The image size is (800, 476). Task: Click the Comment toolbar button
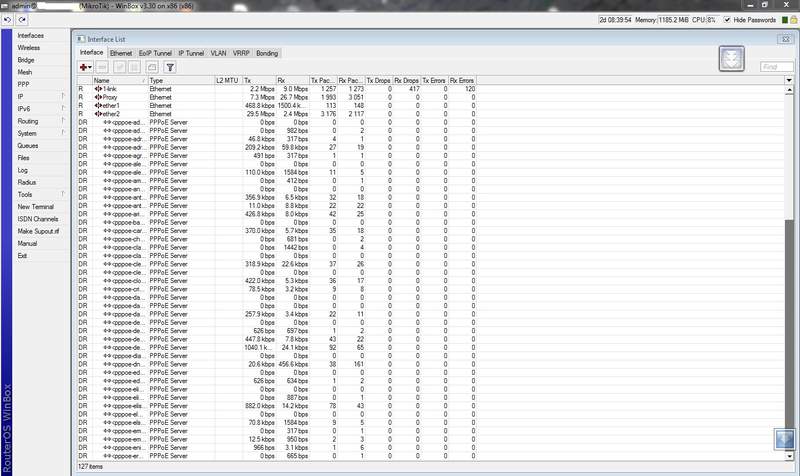tap(152, 67)
